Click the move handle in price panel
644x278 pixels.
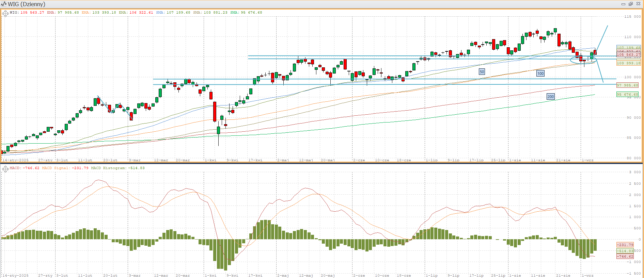pos(5,14)
